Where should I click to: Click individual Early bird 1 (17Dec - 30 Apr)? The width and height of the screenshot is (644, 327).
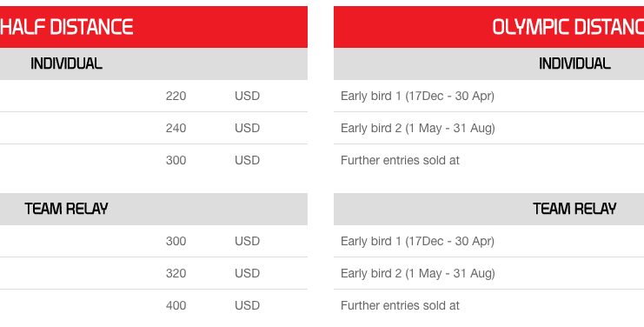[x=417, y=97]
